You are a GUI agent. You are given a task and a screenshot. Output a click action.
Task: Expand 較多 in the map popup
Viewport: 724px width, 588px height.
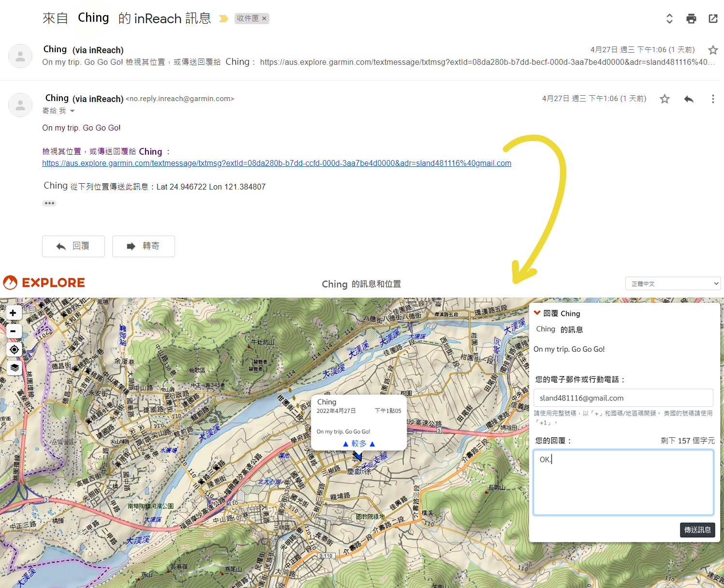click(x=359, y=443)
